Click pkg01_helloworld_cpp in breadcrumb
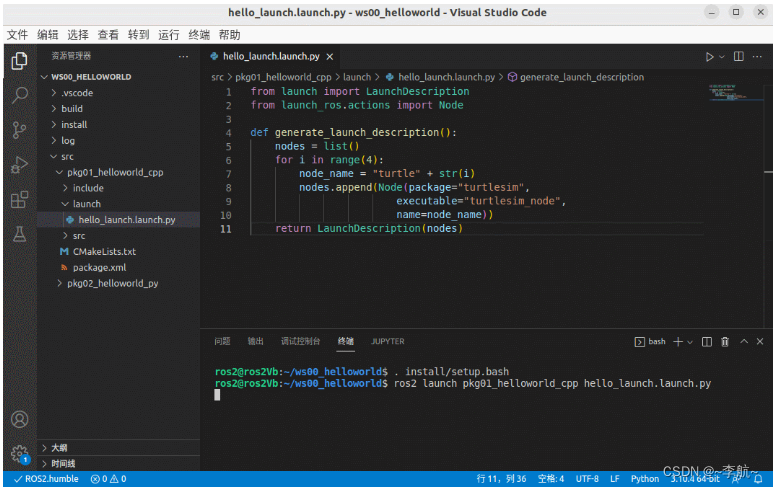Image resolution: width=774 pixels, height=488 pixels. [283, 77]
